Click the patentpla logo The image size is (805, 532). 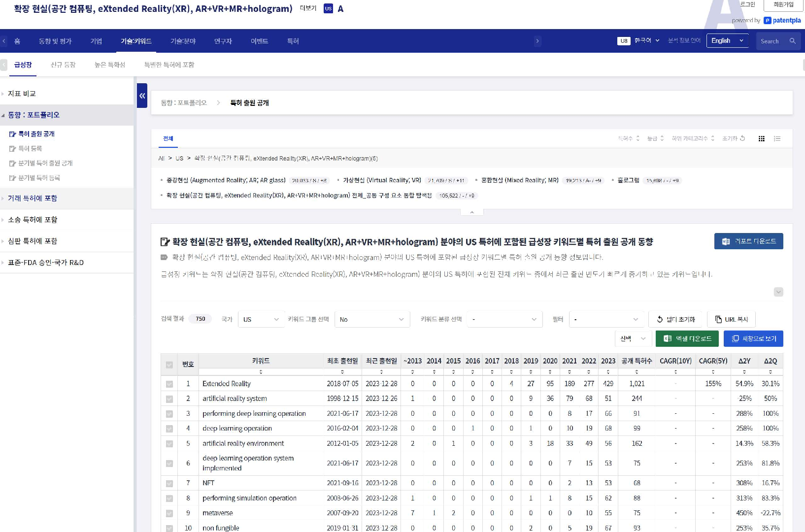click(x=782, y=20)
